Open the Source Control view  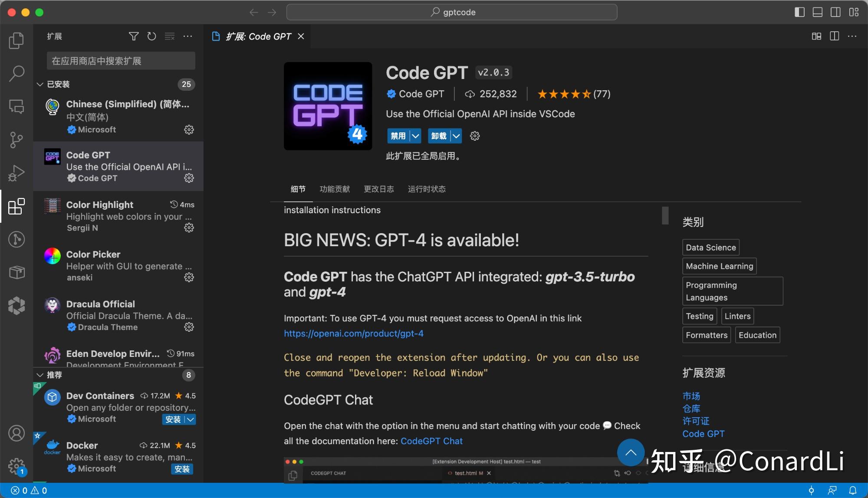pyautogui.click(x=16, y=140)
